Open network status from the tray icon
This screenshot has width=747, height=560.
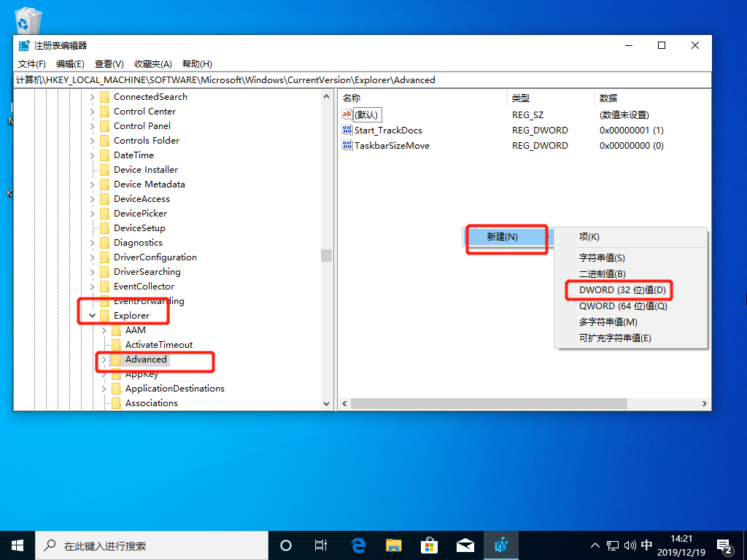pos(611,545)
